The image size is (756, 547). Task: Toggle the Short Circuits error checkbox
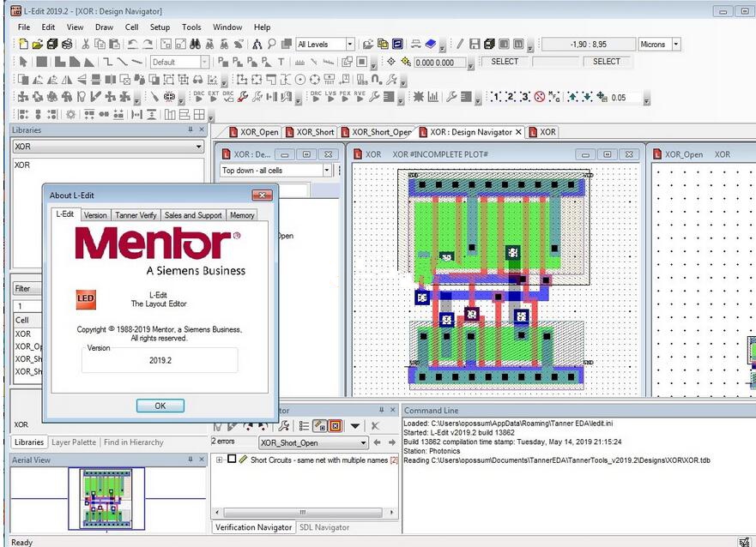click(x=232, y=460)
